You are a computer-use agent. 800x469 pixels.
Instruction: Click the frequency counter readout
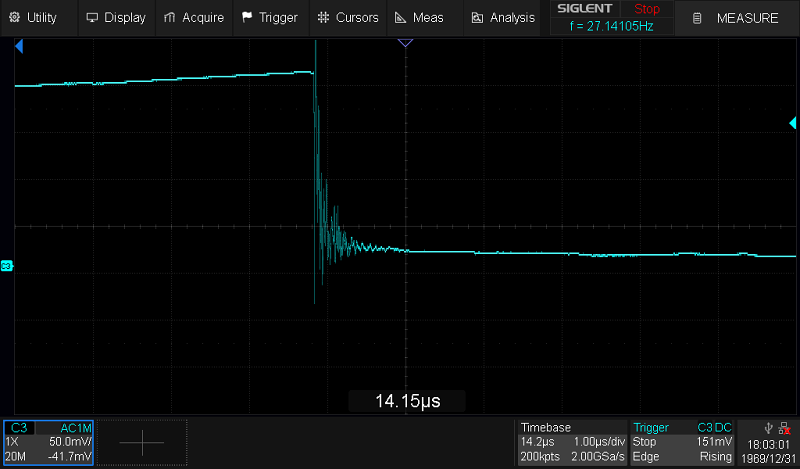610,27
